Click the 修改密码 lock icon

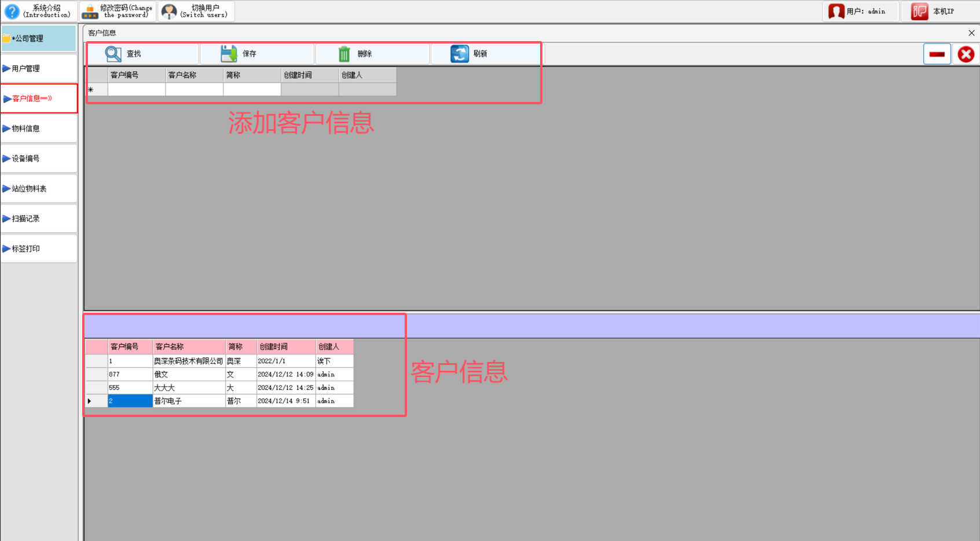pyautogui.click(x=89, y=11)
